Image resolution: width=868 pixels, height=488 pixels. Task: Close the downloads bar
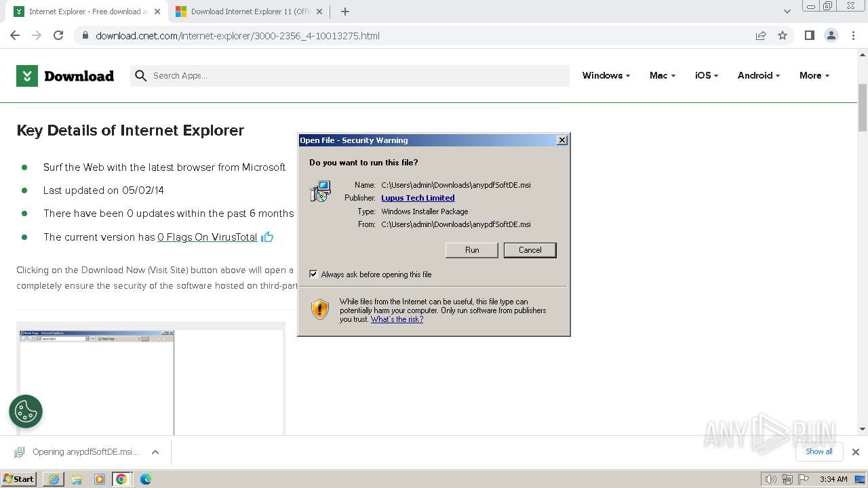[855, 452]
